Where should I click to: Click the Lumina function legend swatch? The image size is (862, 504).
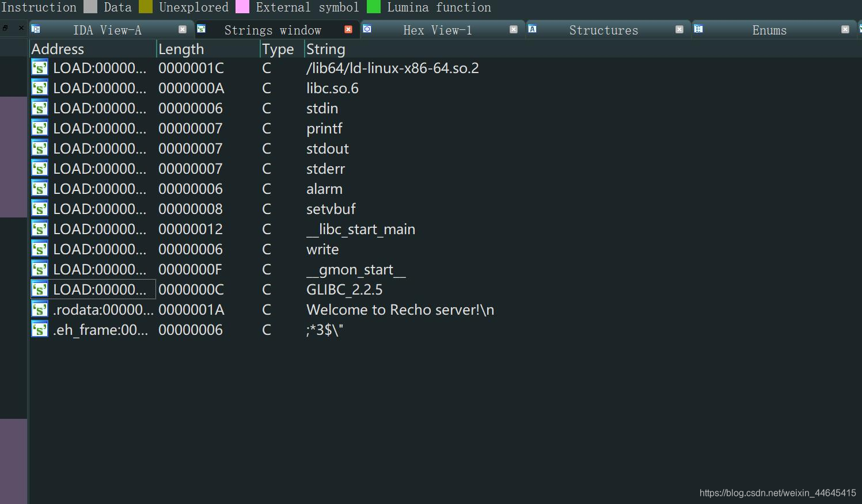tap(374, 7)
